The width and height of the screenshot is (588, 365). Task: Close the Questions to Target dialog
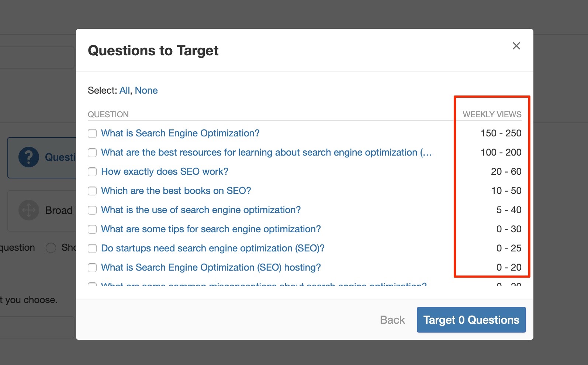click(516, 46)
